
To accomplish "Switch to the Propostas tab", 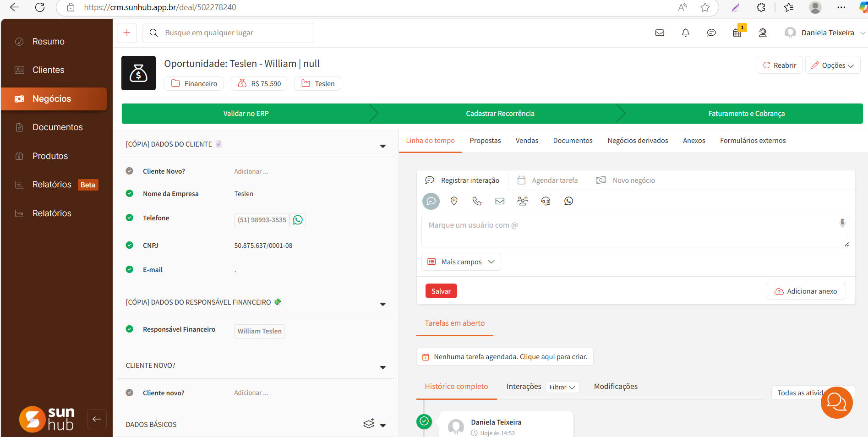I will [x=485, y=141].
